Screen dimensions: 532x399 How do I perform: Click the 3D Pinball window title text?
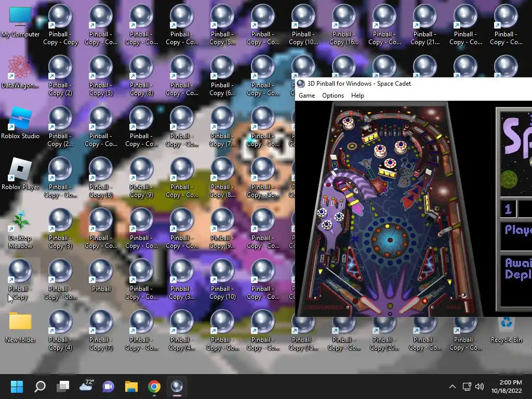(359, 84)
